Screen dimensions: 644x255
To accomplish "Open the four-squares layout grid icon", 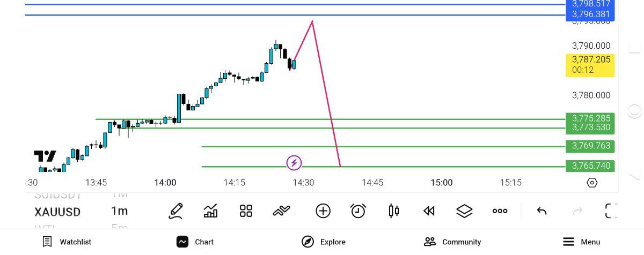I will (x=246, y=211).
